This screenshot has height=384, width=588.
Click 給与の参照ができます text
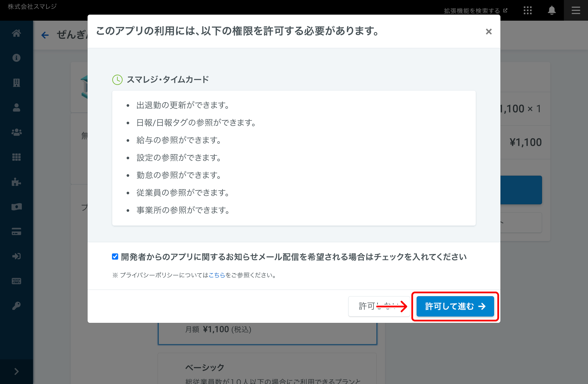coord(179,140)
